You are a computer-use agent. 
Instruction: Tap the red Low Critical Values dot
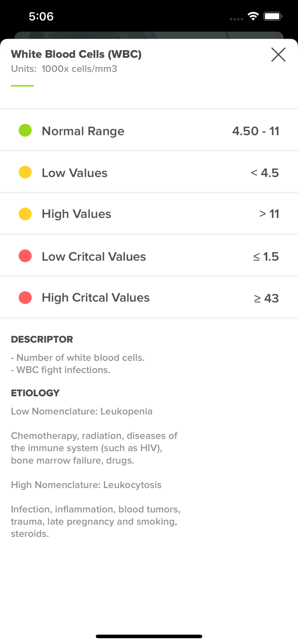[25, 256]
